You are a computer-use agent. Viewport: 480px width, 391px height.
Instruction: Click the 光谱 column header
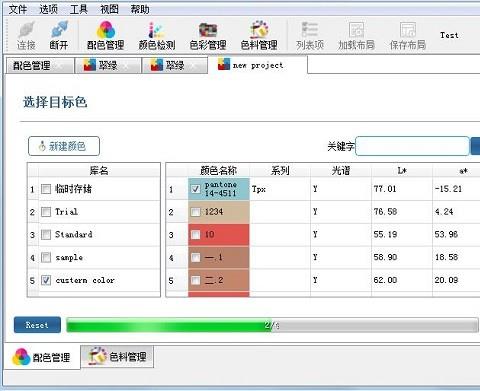point(341,170)
